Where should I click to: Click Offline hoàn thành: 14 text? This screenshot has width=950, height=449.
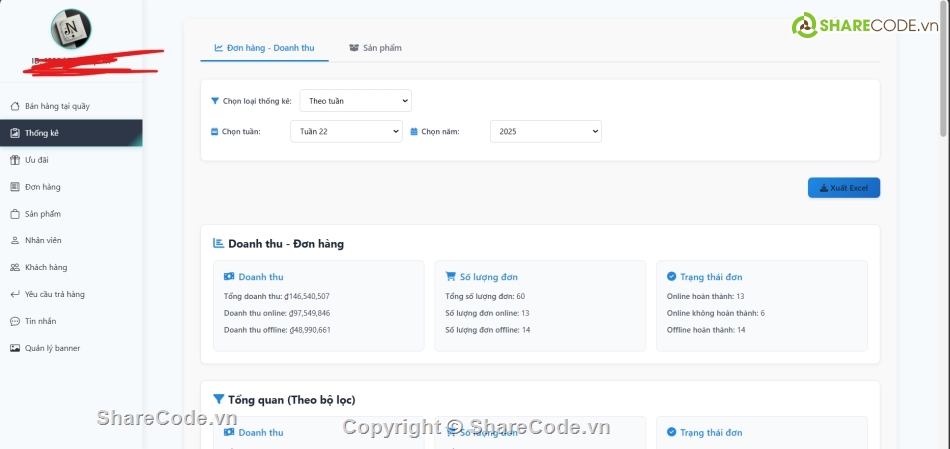coord(706,330)
